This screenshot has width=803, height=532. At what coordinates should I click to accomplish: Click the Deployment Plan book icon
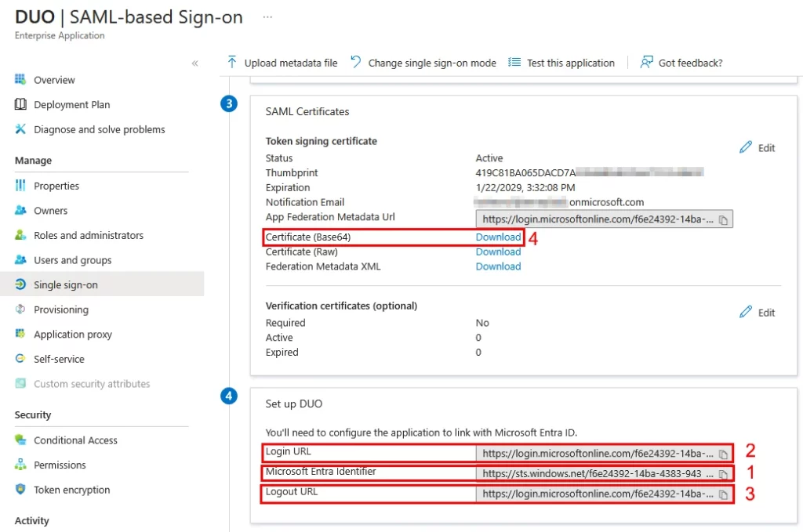(20, 104)
